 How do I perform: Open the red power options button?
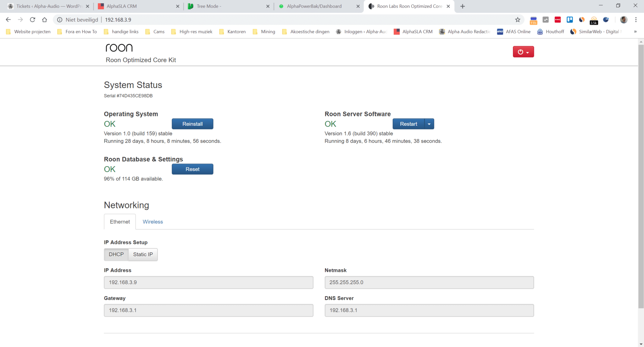tap(523, 52)
